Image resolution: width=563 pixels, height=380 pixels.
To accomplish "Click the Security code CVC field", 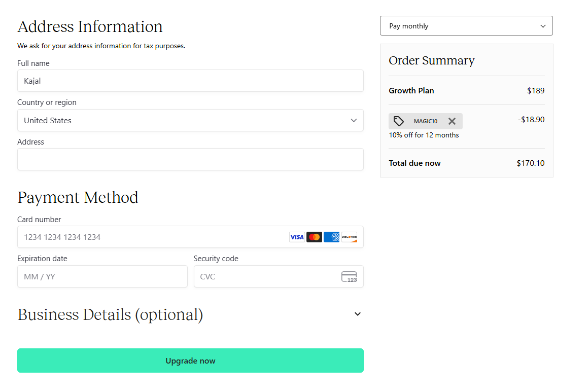I will point(279,277).
